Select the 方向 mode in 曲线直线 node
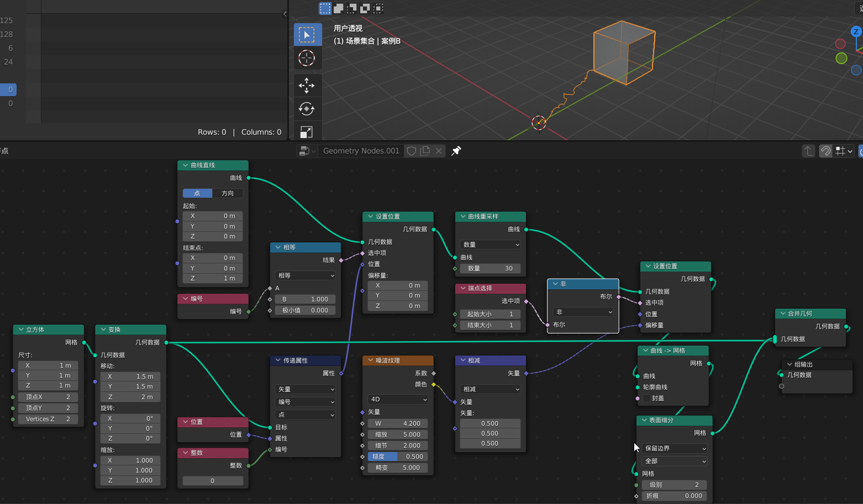Viewport: 863px width, 504px height. tap(228, 193)
